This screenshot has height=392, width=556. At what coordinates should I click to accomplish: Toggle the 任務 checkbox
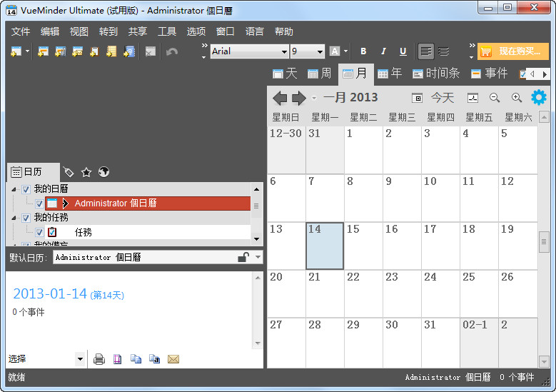(39, 232)
